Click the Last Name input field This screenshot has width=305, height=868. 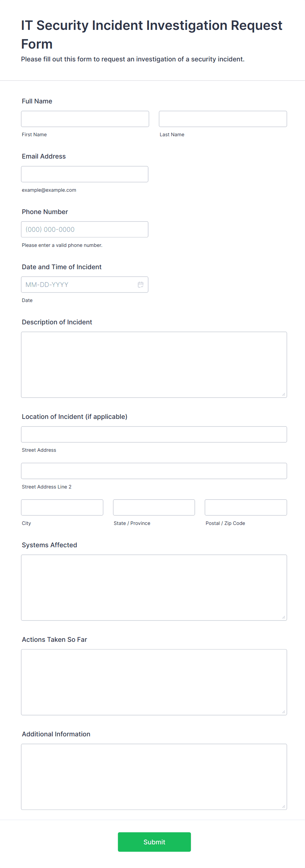point(223,119)
